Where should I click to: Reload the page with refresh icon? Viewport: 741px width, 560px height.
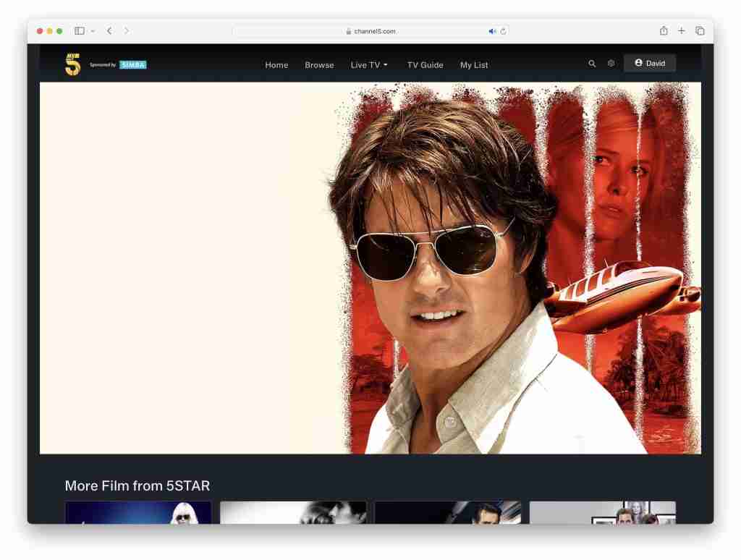pyautogui.click(x=503, y=31)
